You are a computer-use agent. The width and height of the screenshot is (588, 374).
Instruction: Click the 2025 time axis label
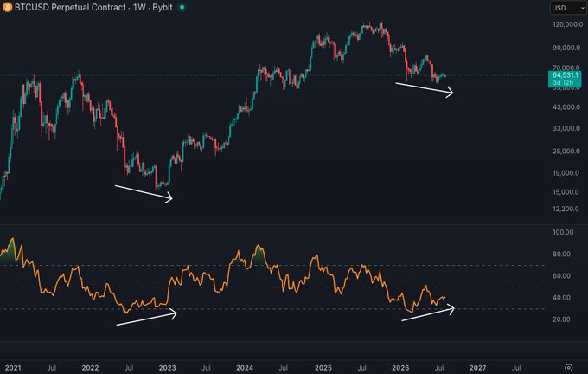(x=323, y=368)
